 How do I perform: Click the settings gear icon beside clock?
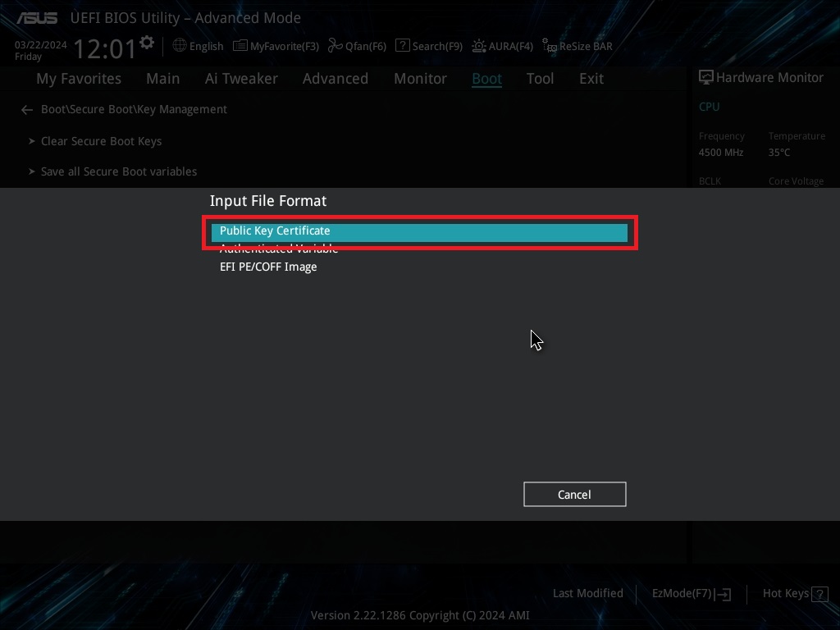coord(147,43)
